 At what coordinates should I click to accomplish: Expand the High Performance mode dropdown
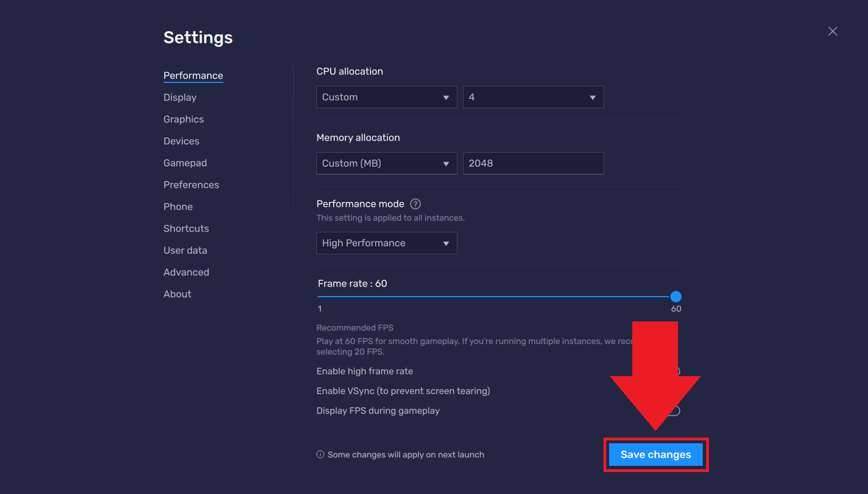point(386,243)
